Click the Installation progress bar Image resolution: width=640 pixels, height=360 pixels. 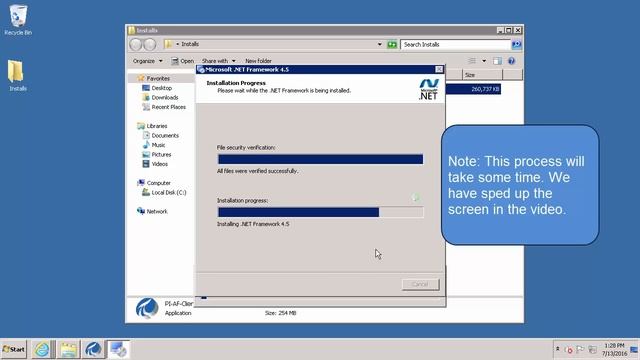(320, 212)
